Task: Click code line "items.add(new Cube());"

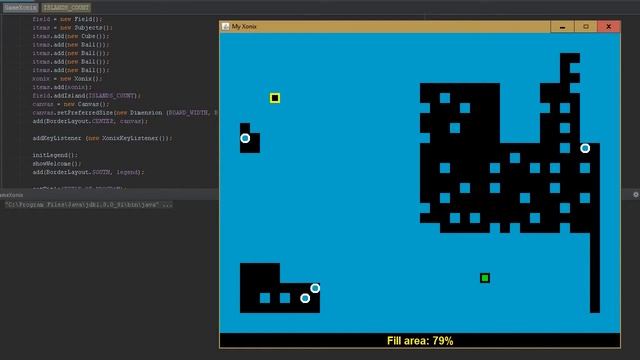Action: pos(71,36)
